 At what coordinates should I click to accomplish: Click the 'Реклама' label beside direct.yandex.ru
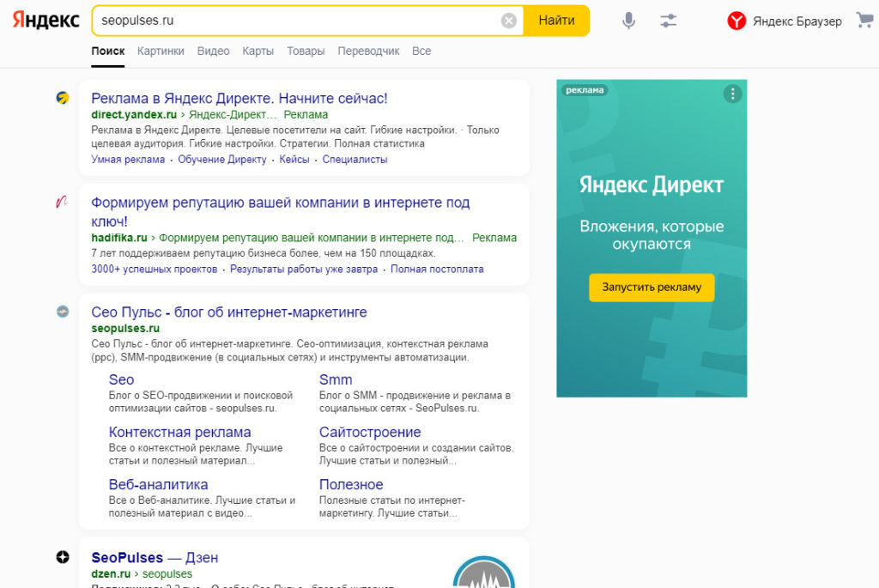click(x=306, y=114)
